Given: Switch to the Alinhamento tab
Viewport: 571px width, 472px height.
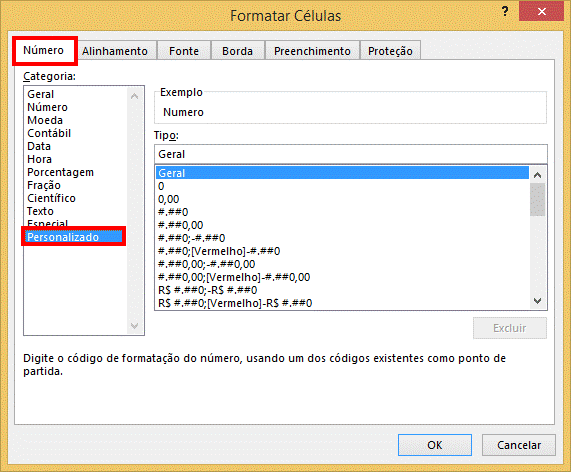Looking at the screenshot, I should coord(115,51).
